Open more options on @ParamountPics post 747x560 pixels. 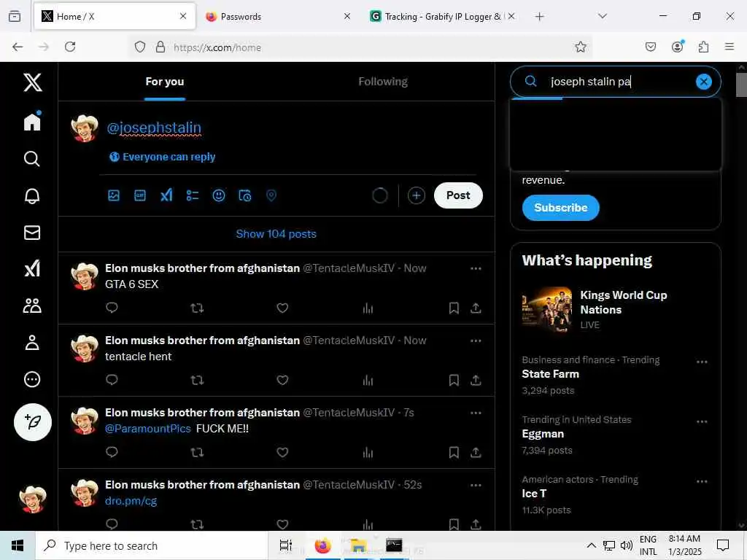(476, 413)
